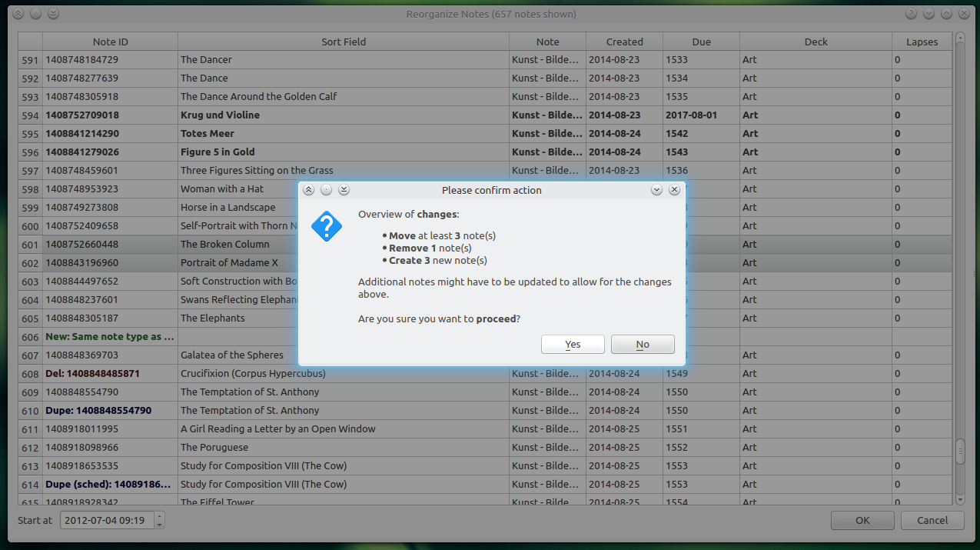Select row 594 'Krug und Violine'
Image resolution: width=980 pixels, height=550 pixels.
coord(220,115)
